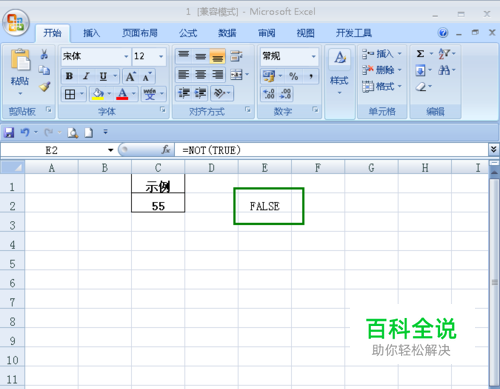Decrease font size with small A
Image resolution: width=500 pixels, height=389 pixels.
(x=147, y=77)
